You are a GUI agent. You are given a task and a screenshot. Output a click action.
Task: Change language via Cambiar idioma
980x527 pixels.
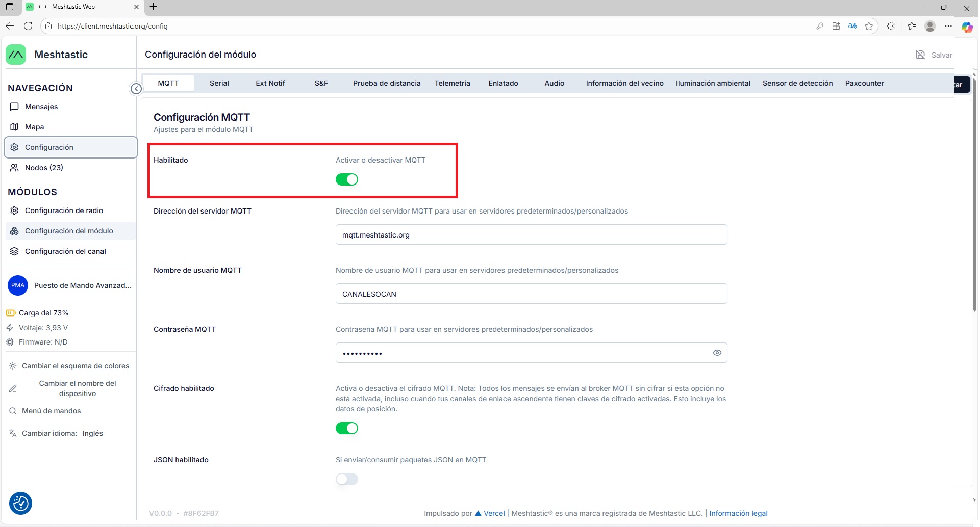56,433
